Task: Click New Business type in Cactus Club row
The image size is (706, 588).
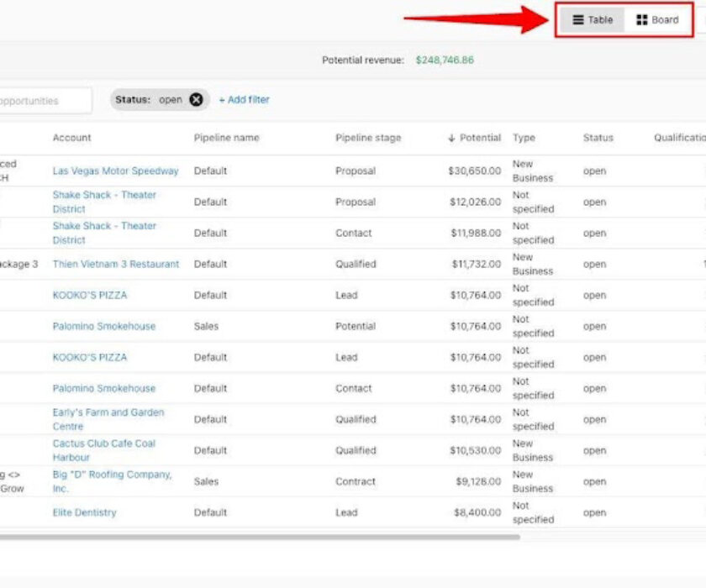Action: coord(533,450)
